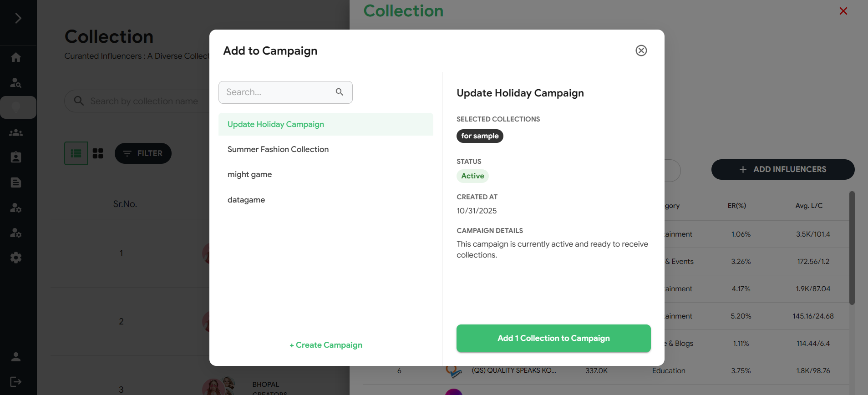Click the logout icon in sidebar
Image resolution: width=868 pixels, height=395 pixels.
(16, 382)
